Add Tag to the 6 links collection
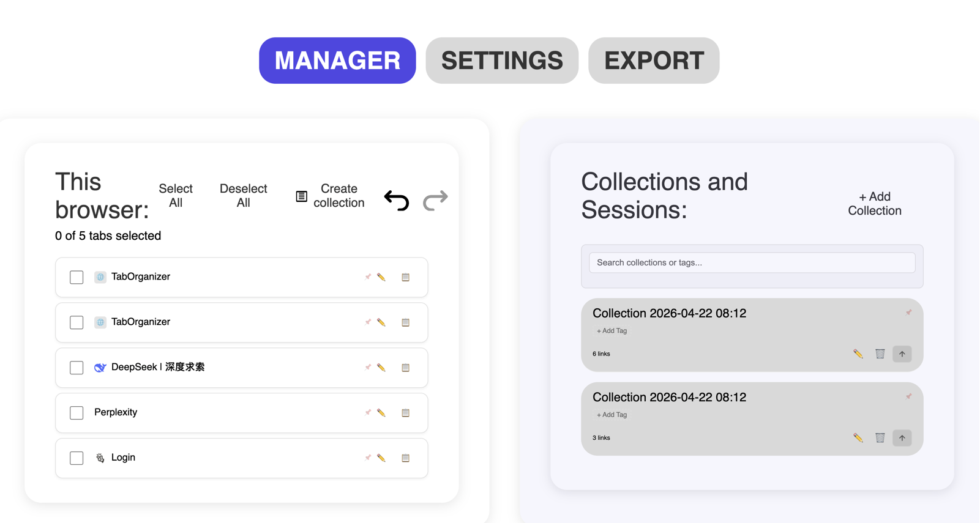This screenshot has width=980, height=523. click(x=612, y=331)
